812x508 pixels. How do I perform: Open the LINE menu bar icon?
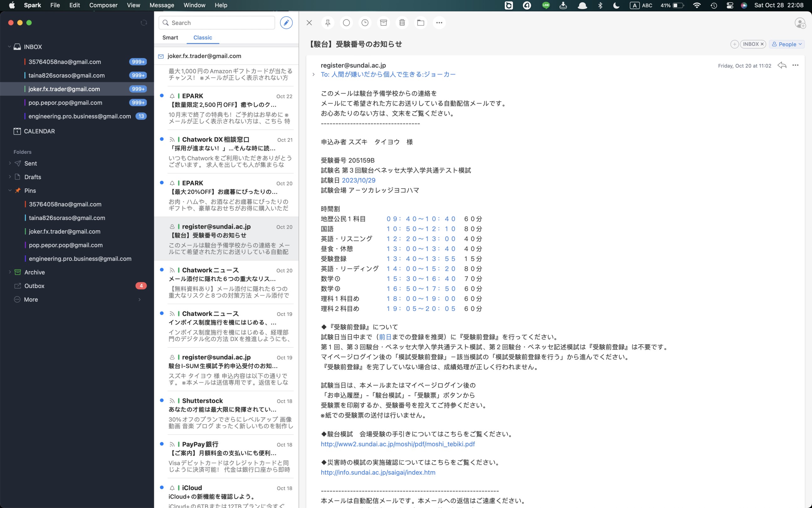click(x=546, y=5)
